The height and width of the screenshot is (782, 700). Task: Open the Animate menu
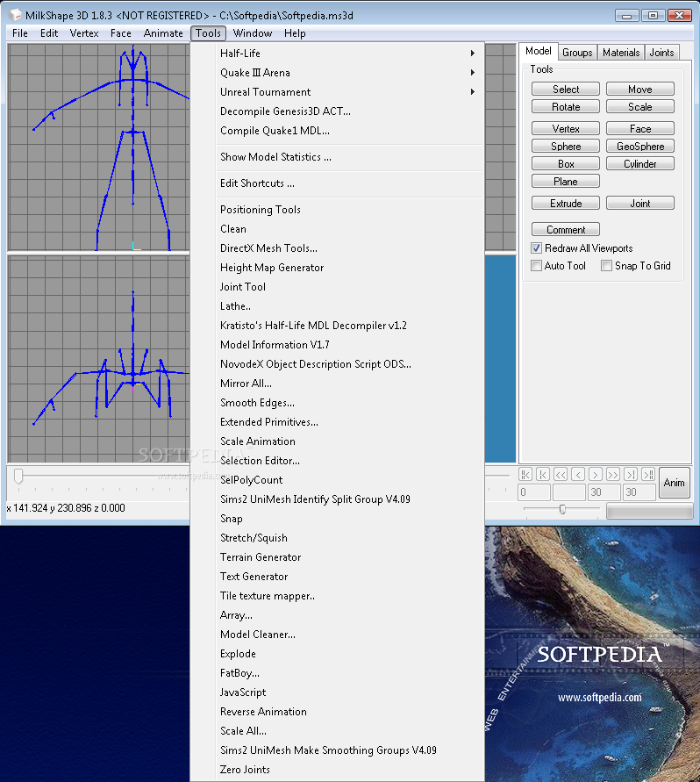click(163, 33)
